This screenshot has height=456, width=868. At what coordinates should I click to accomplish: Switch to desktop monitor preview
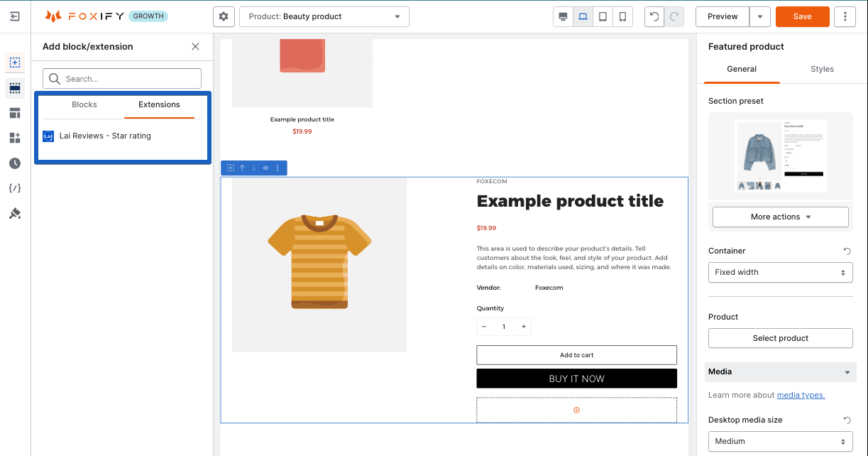pos(564,16)
